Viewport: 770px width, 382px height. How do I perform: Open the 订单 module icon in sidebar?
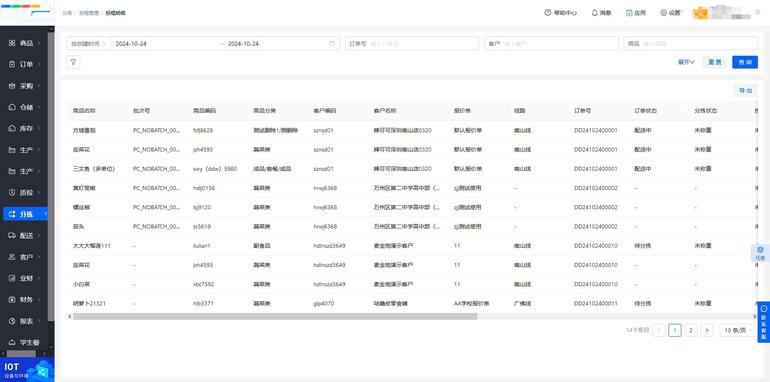tap(12, 64)
